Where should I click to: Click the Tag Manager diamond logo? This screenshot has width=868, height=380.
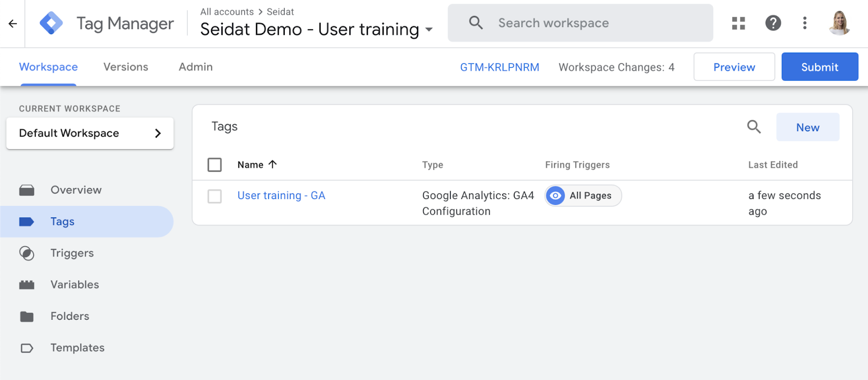52,23
